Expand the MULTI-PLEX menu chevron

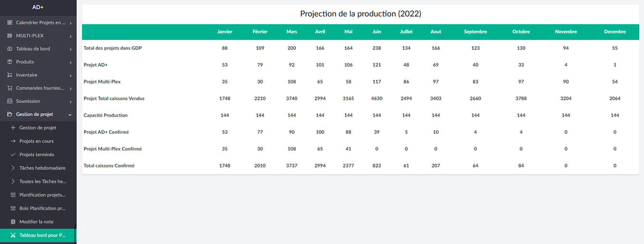(x=71, y=36)
